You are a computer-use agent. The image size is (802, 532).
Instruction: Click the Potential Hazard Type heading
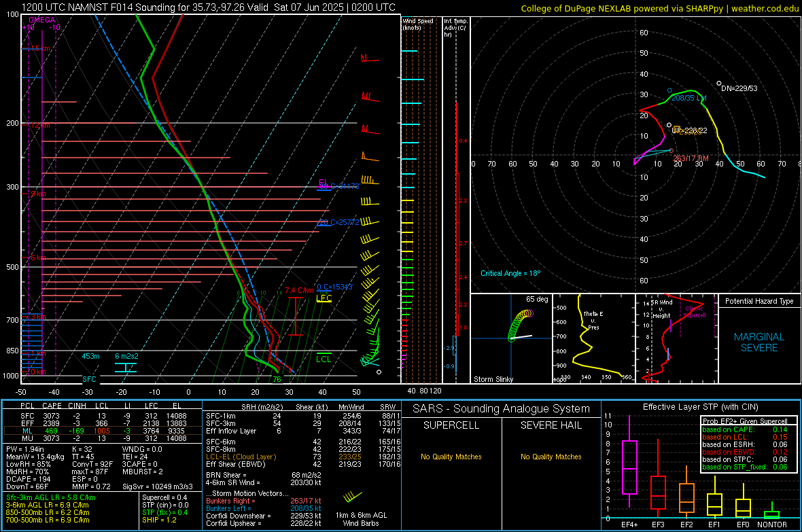tap(759, 301)
